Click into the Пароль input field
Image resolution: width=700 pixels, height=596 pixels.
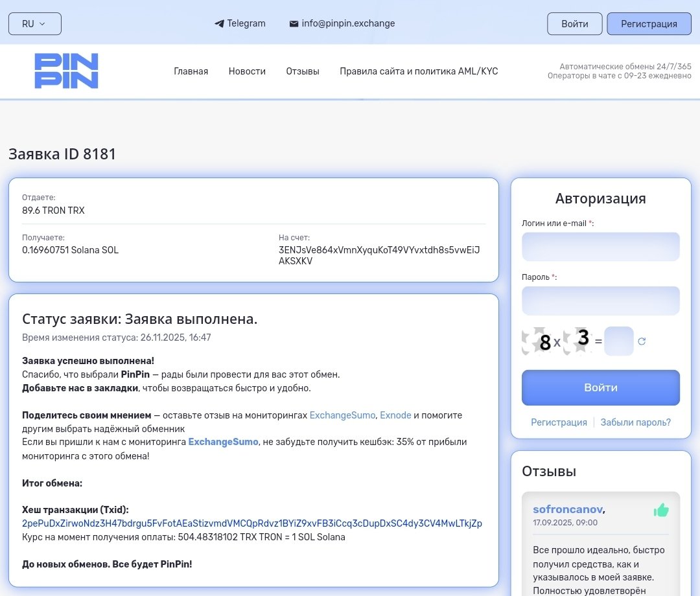(x=600, y=301)
